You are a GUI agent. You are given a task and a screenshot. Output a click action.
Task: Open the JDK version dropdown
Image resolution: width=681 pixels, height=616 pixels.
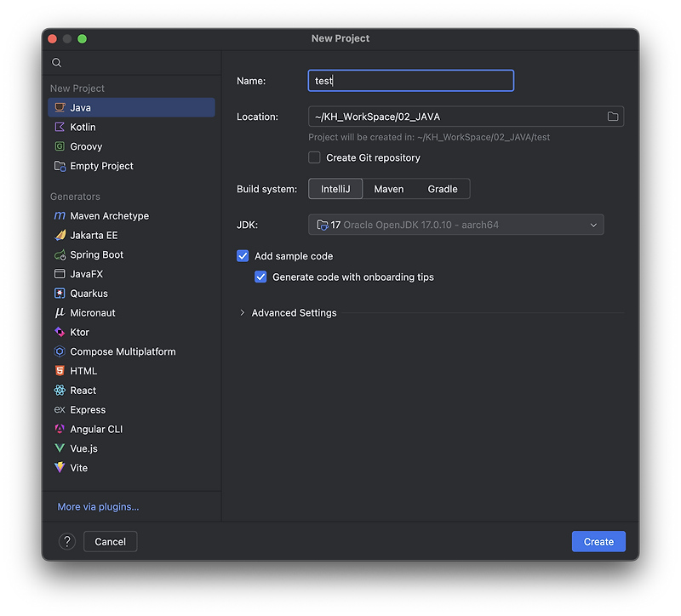click(593, 224)
